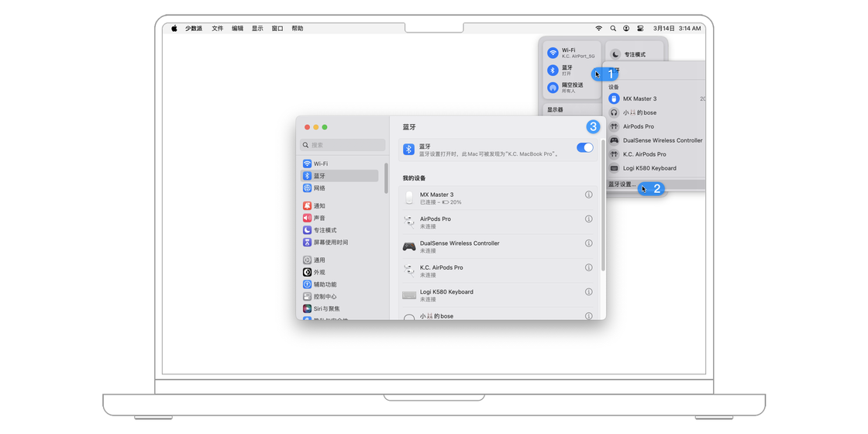Image resolution: width=868 pixels, height=434 pixels.
Task: Turn off the 蓝牙 switch in Settings
Action: [584, 148]
